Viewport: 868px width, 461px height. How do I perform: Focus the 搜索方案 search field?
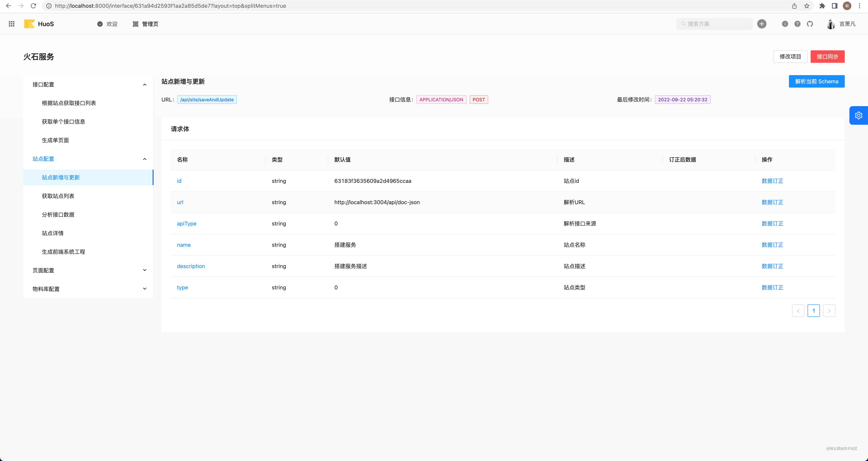714,24
